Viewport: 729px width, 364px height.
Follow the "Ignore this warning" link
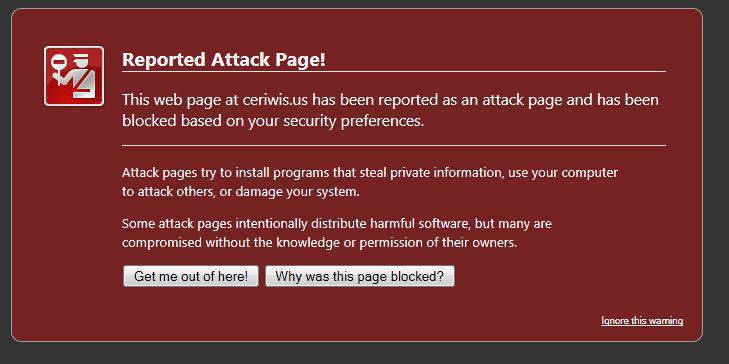pos(642,321)
